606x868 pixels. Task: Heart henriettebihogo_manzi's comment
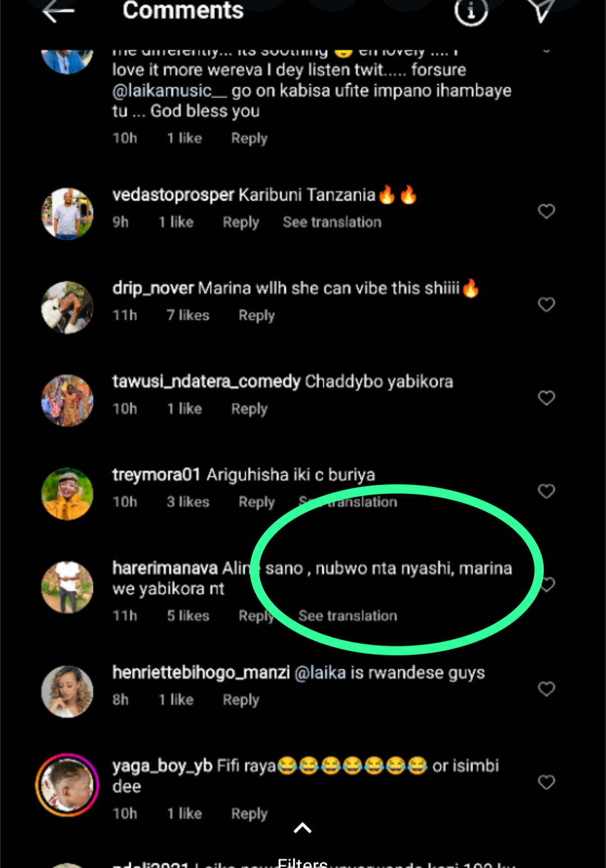(x=546, y=689)
